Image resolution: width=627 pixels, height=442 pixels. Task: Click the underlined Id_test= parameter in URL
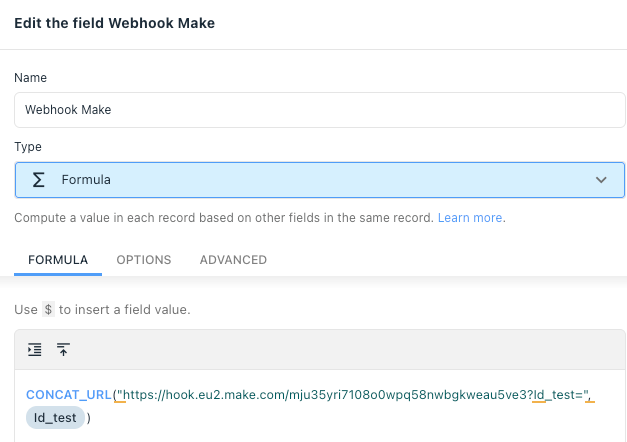[x=558, y=395]
